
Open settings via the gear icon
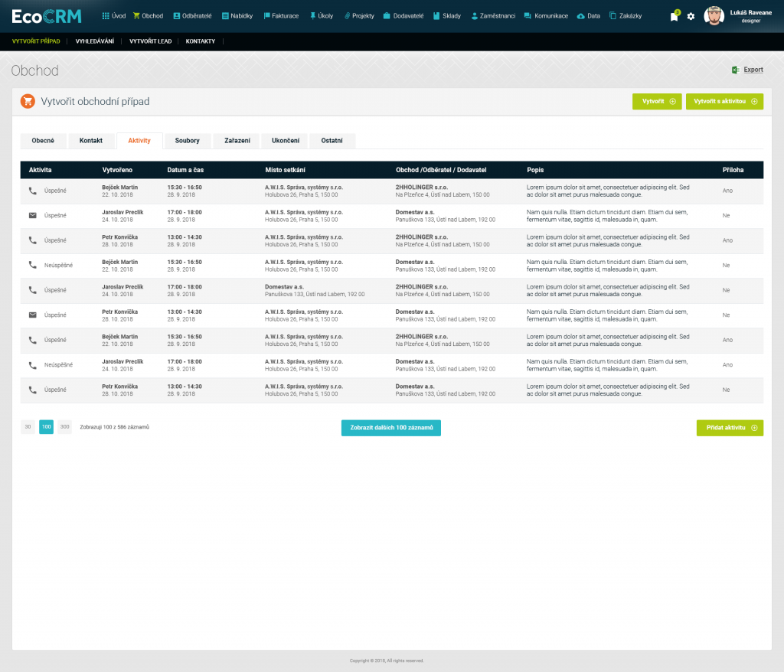(x=691, y=16)
